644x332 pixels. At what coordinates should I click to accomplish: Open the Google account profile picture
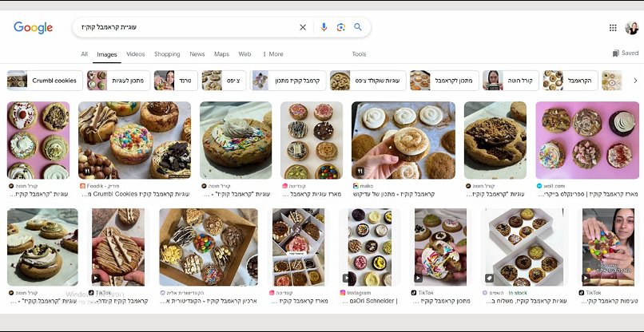(631, 28)
